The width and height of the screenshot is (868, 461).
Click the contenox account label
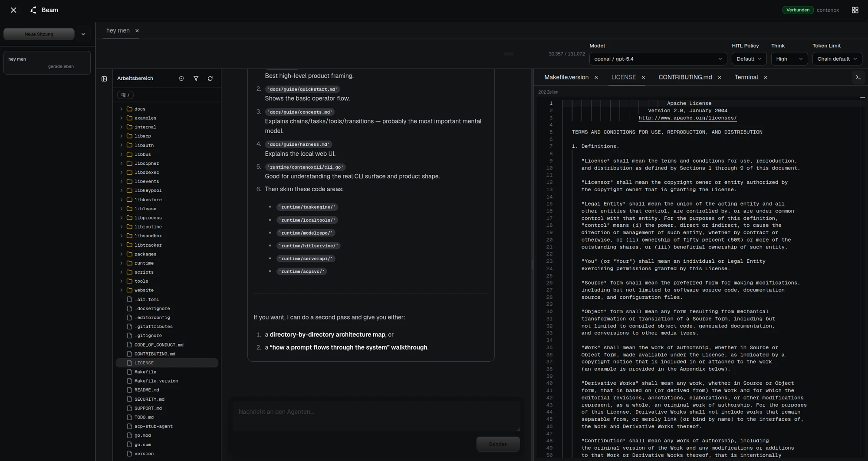tap(828, 10)
